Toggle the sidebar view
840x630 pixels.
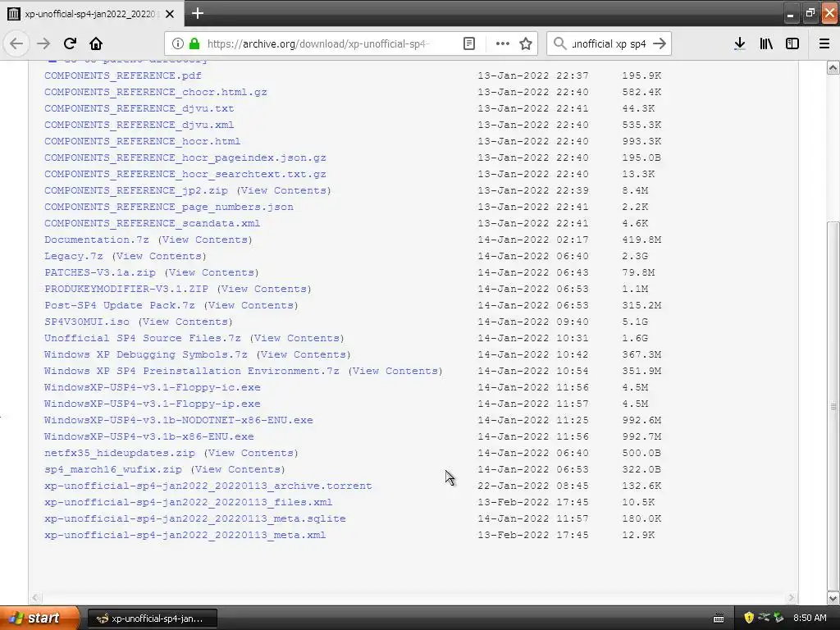[x=792, y=43]
